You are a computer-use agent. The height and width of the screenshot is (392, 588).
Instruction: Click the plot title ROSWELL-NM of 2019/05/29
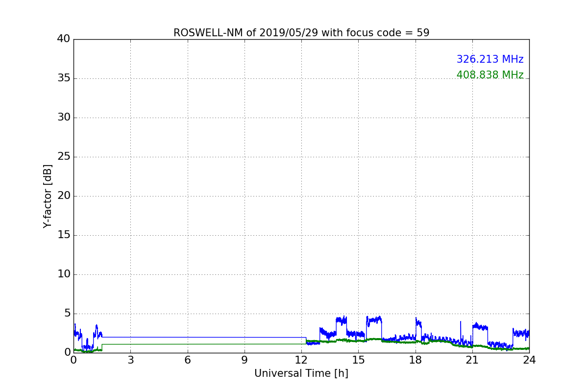pos(301,33)
